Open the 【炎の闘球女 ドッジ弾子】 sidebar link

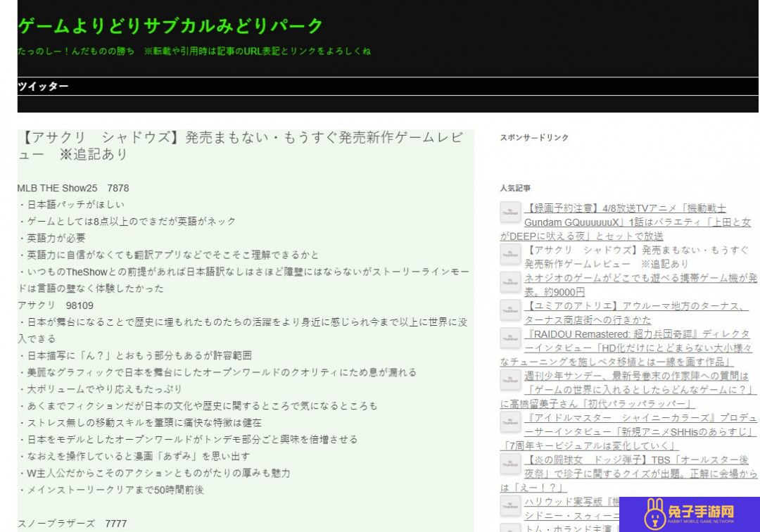[628, 474]
